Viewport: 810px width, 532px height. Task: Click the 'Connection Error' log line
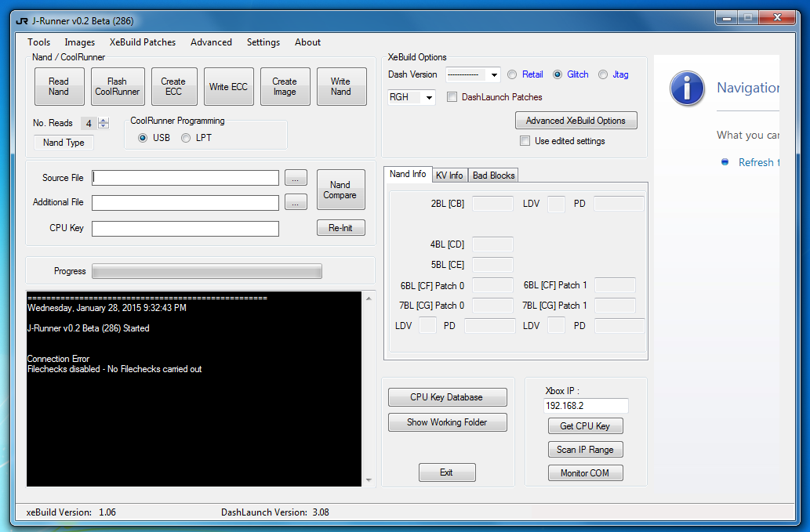pyautogui.click(x=58, y=359)
